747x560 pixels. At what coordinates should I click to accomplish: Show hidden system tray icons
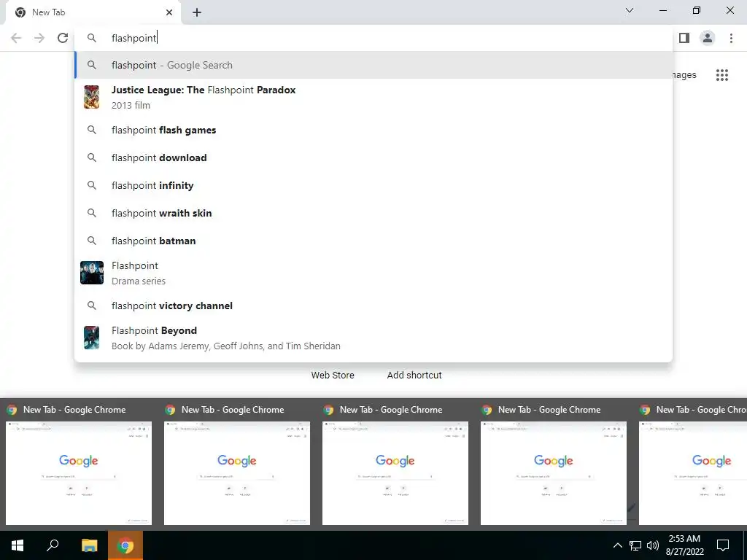[x=617, y=545]
